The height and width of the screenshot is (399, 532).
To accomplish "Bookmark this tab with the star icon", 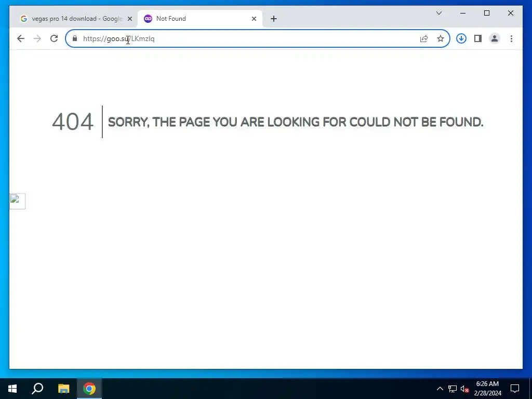I will (441, 38).
